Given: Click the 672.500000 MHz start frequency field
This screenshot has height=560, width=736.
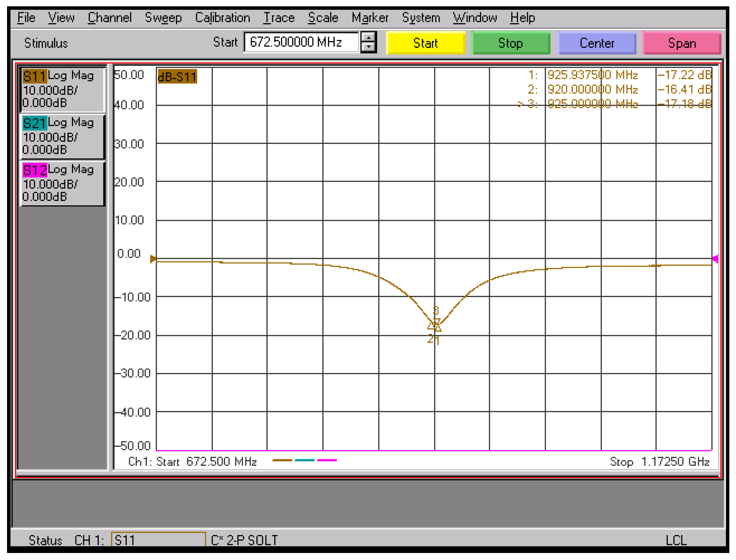Looking at the screenshot, I should tap(301, 42).
